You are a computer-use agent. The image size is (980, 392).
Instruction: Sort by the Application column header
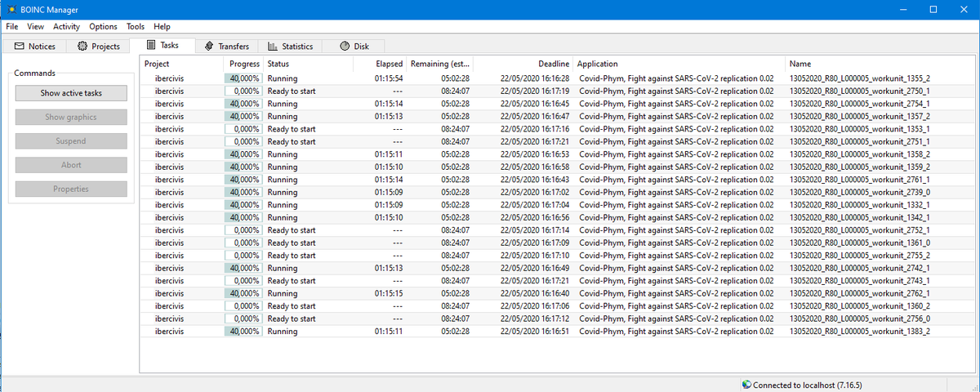tap(679, 64)
